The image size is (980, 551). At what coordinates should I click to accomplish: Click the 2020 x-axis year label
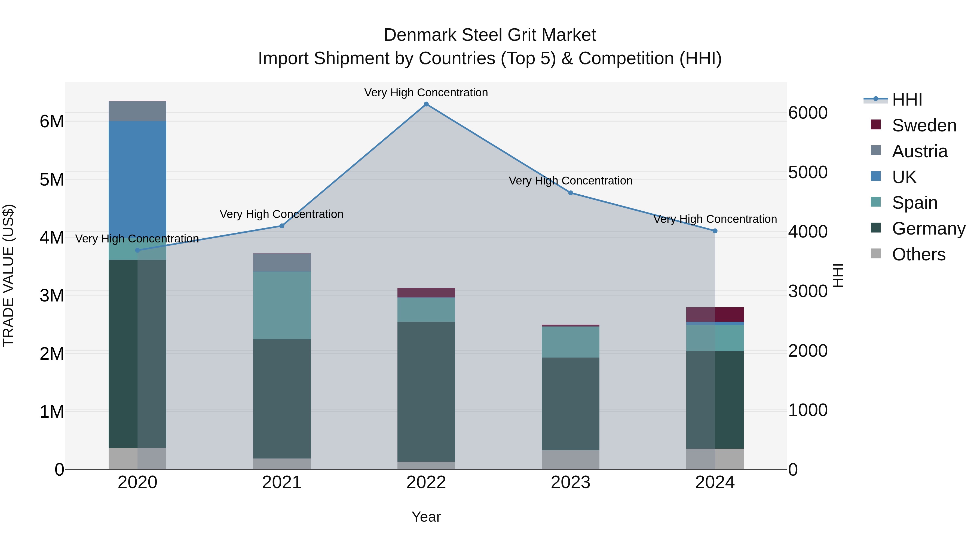point(137,482)
